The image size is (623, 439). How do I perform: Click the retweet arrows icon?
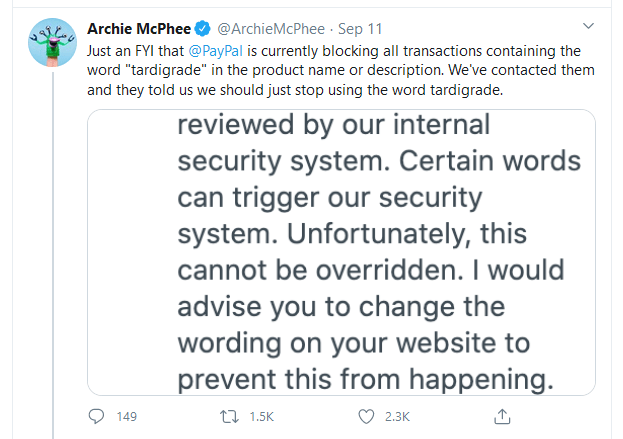tap(232, 416)
